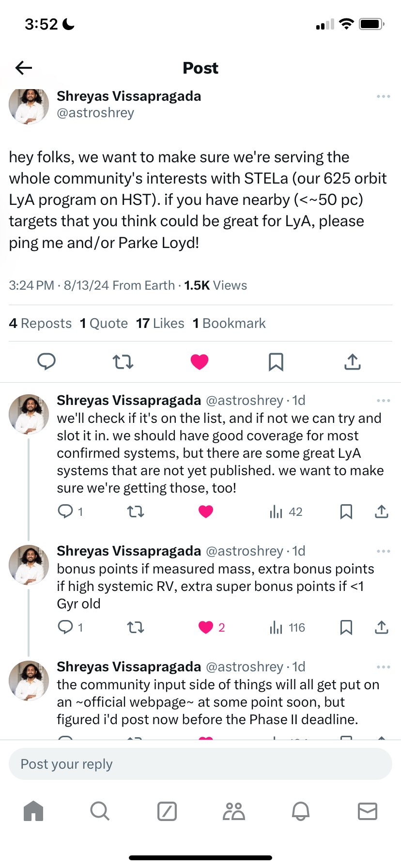Toggle like on the 'bonus points' reply
Viewport: 401px width, 868px height.
pos(206,627)
